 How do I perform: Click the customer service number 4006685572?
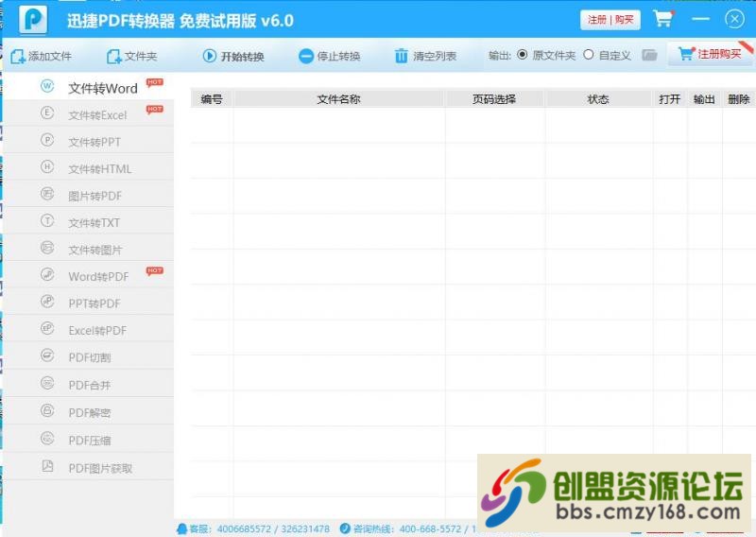point(244,529)
